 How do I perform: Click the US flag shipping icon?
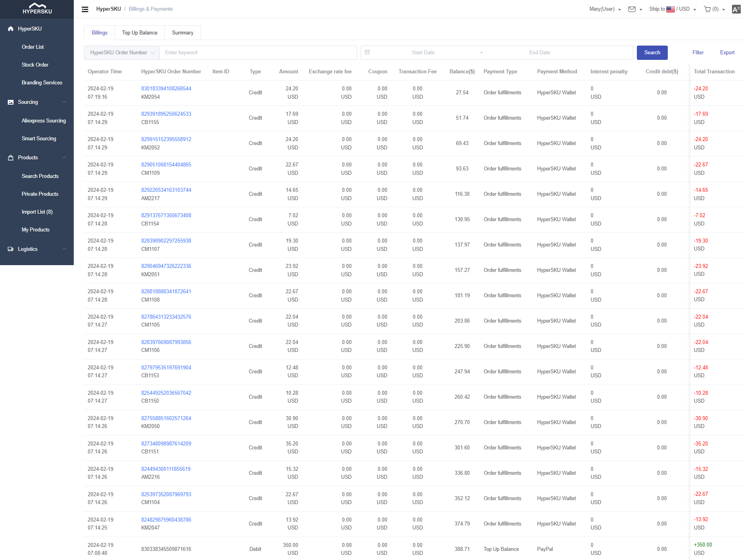pos(670,9)
